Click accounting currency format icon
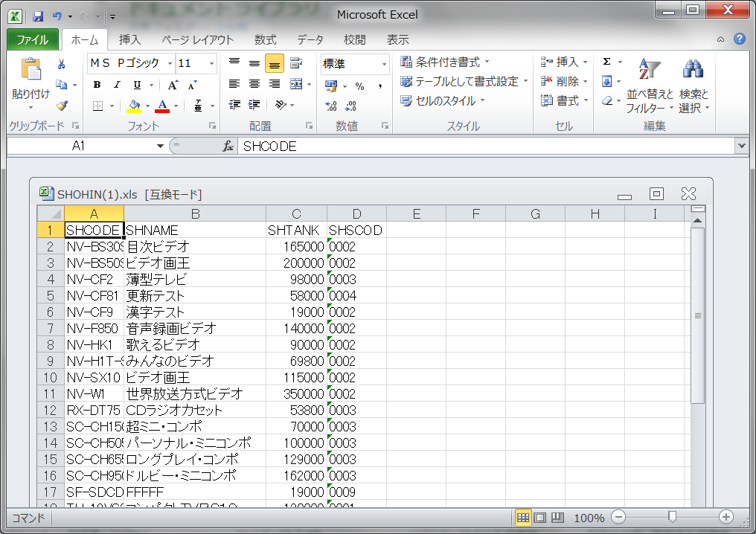 [x=331, y=86]
